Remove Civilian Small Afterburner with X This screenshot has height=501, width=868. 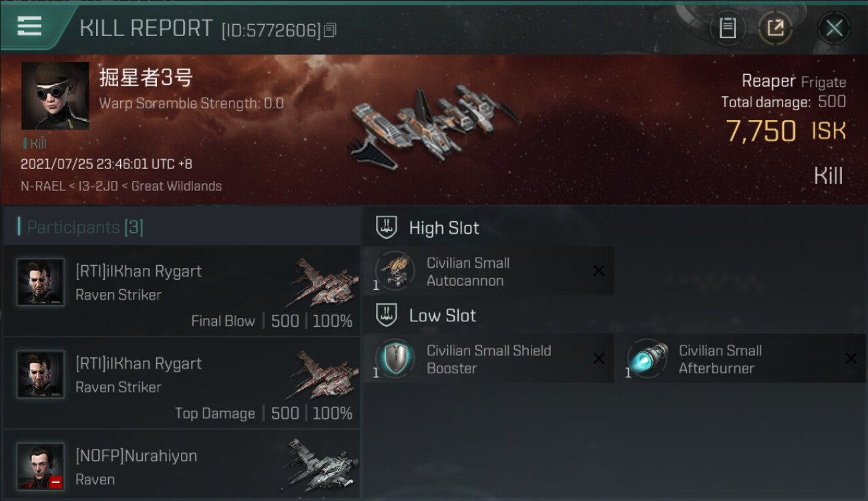pyautogui.click(x=851, y=359)
